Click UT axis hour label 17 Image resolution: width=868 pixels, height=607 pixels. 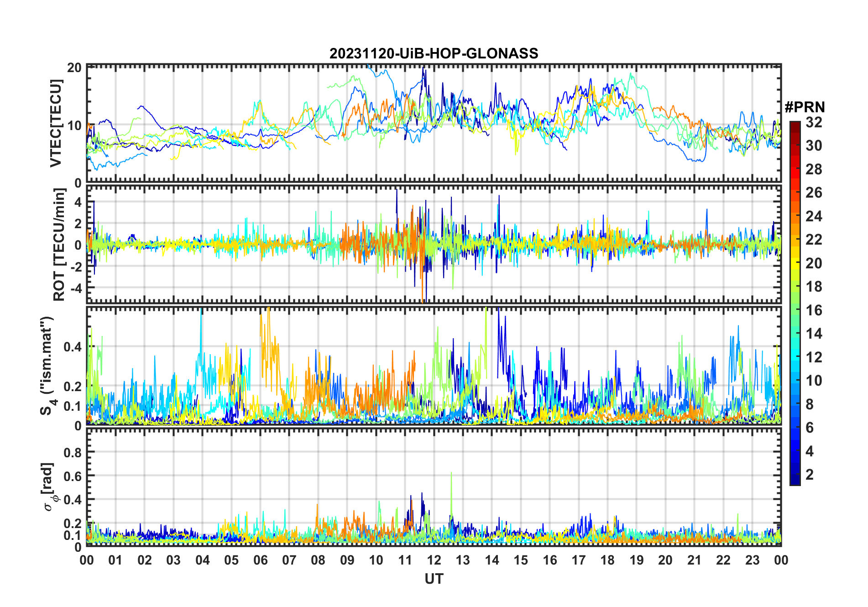(x=579, y=560)
